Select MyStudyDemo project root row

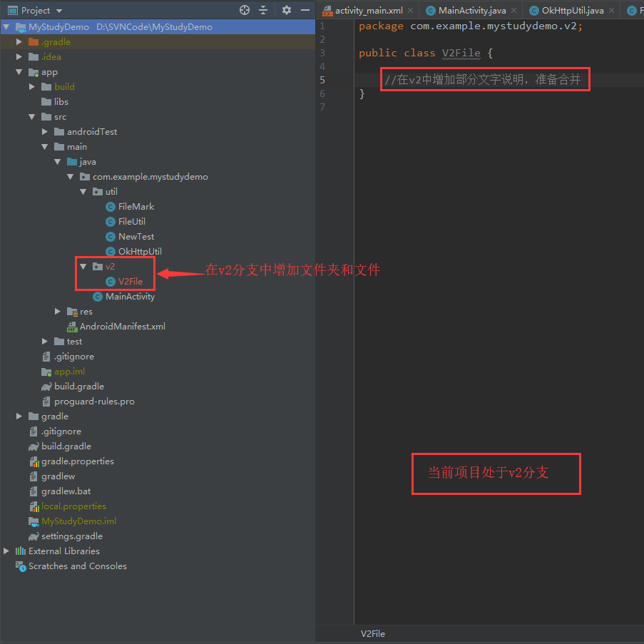pyautogui.click(x=158, y=26)
